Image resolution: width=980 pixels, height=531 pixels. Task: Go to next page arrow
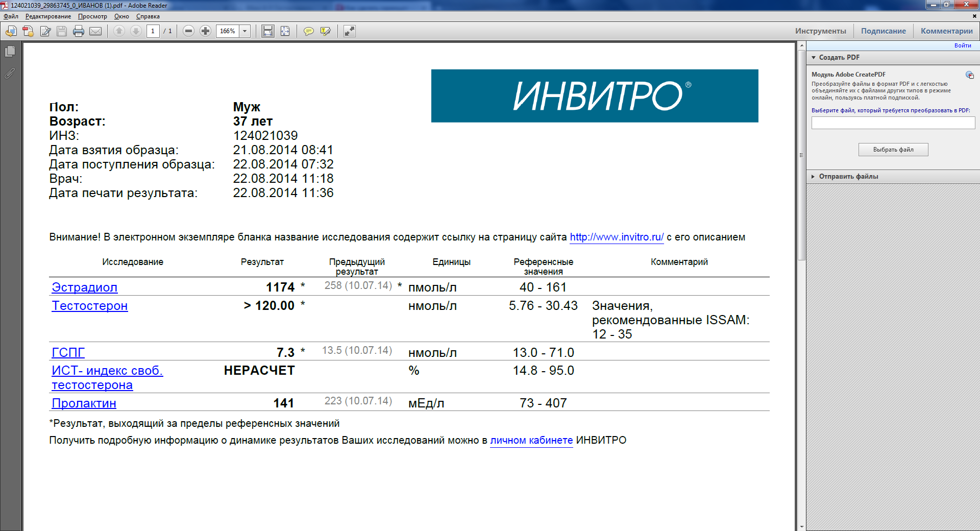click(x=136, y=31)
